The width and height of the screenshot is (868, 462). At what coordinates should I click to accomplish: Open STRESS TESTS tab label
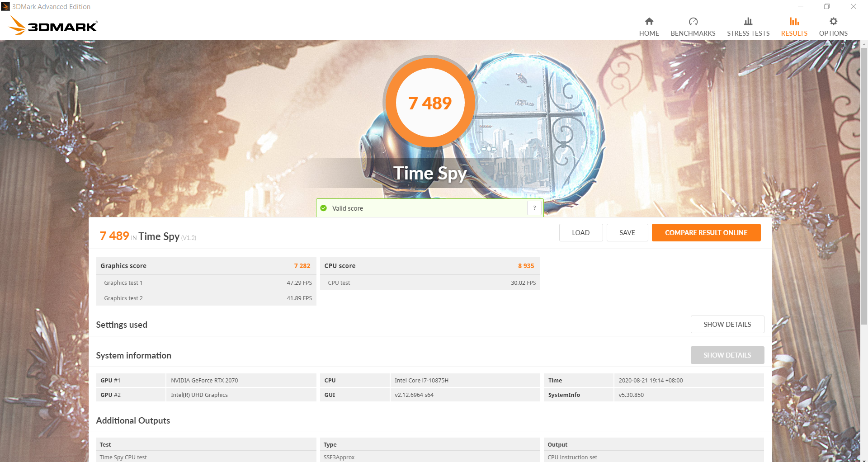click(748, 33)
